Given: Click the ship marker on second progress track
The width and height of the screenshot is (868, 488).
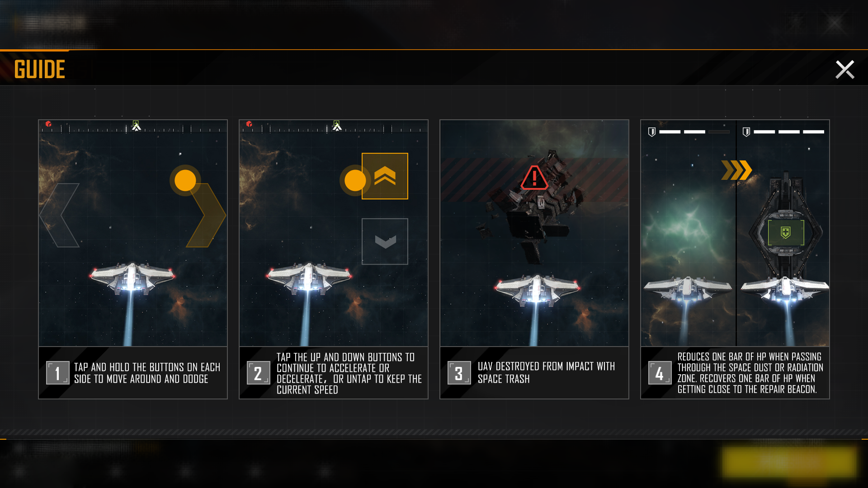Looking at the screenshot, I should click(337, 126).
